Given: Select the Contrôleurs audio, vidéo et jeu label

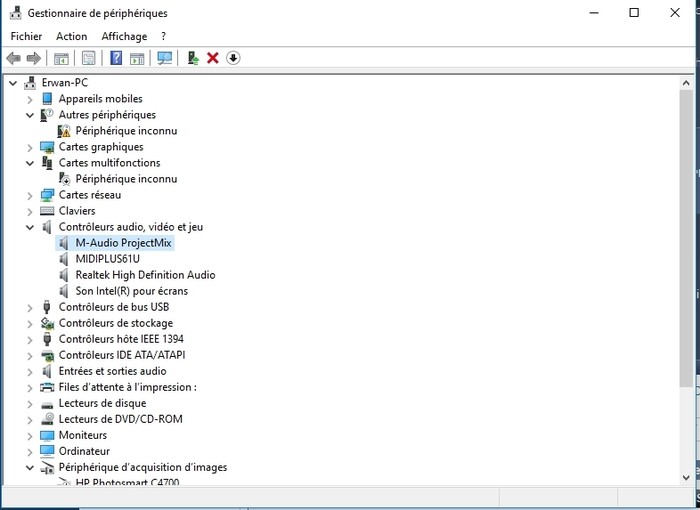Looking at the screenshot, I should point(131,227).
